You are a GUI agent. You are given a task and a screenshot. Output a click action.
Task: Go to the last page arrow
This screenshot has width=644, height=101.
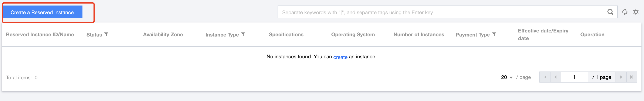(x=631, y=77)
